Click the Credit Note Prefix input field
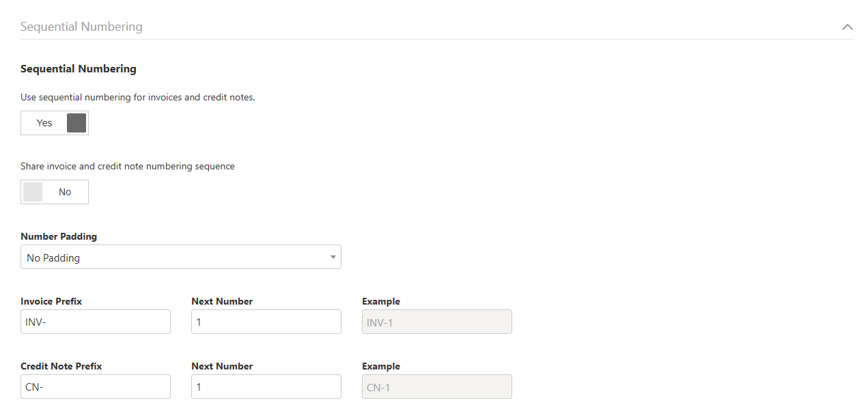Screen dimensions: 868x420 coord(96,387)
